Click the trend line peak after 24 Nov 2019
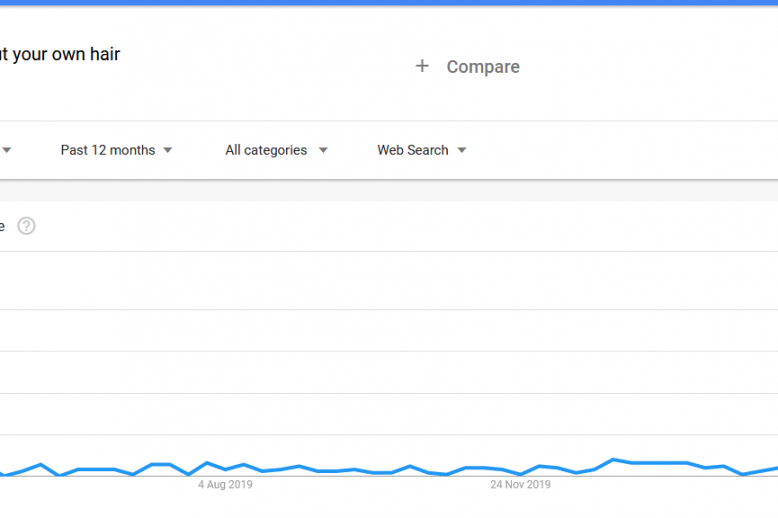Screen dimensions: 778x518 pos(613,460)
